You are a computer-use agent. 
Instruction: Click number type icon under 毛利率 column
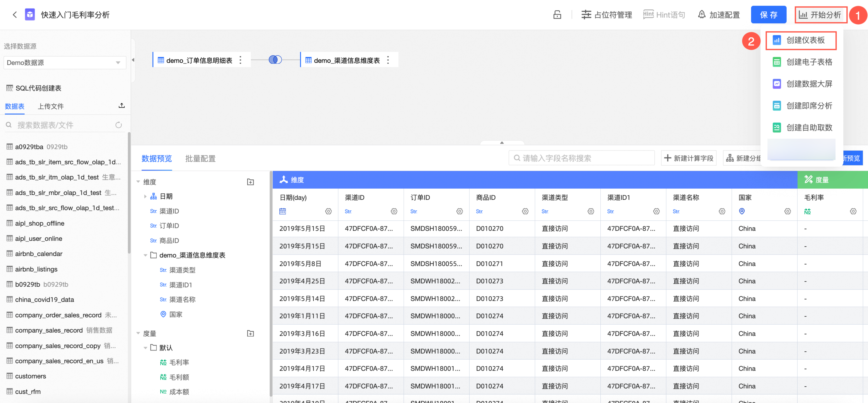(x=807, y=211)
